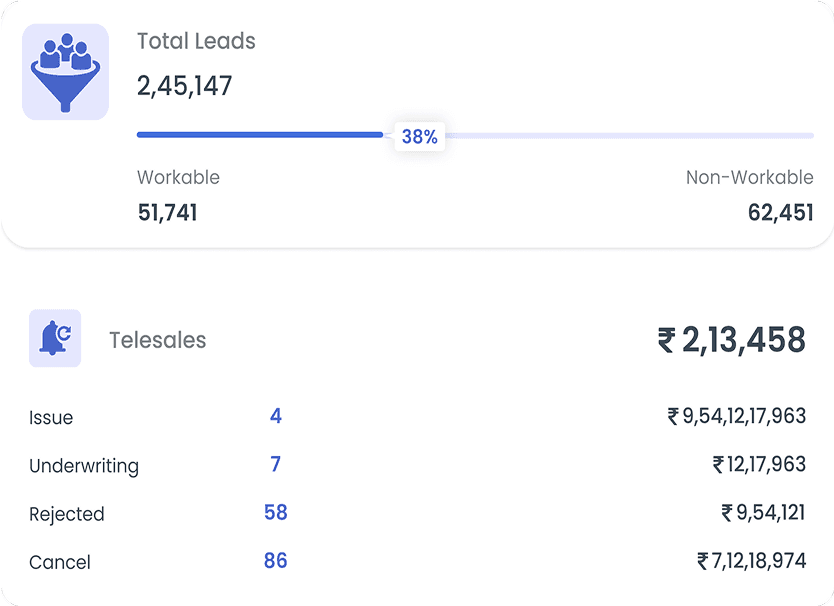Select the Underwriting row label
Image resolution: width=834 pixels, height=606 pixels.
(84, 466)
